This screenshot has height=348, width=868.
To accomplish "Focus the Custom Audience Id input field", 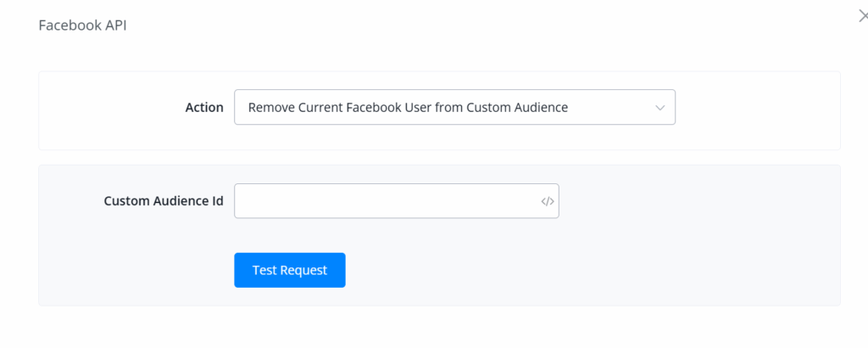I will click(x=386, y=201).
